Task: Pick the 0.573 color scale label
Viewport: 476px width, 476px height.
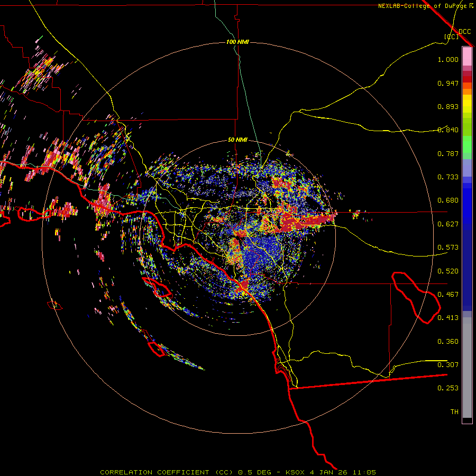Action: click(x=448, y=248)
